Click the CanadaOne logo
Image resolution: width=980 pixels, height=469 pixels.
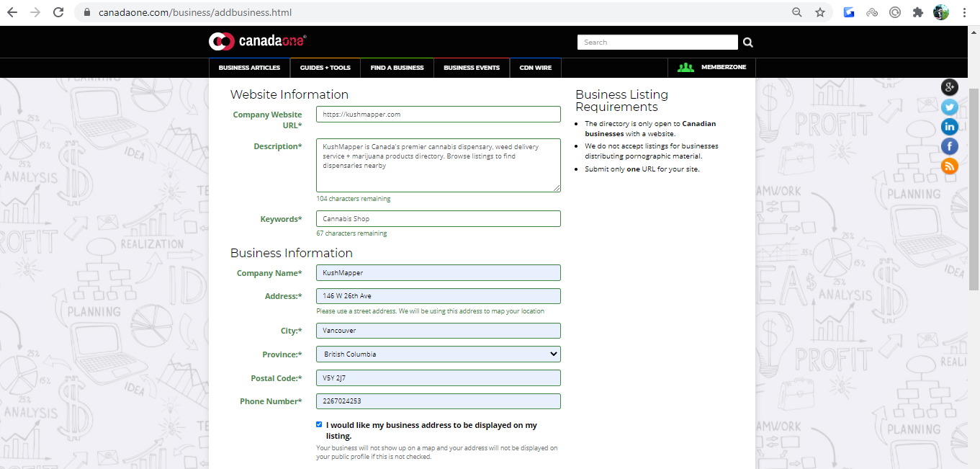coord(258,41)
